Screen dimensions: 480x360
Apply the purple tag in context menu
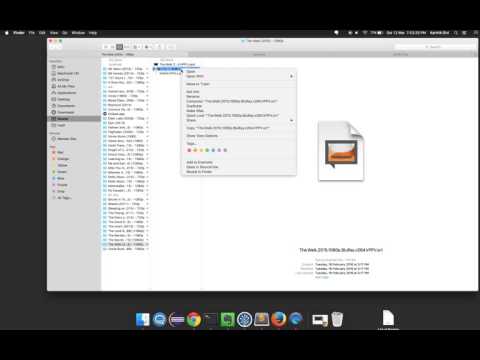219,150
